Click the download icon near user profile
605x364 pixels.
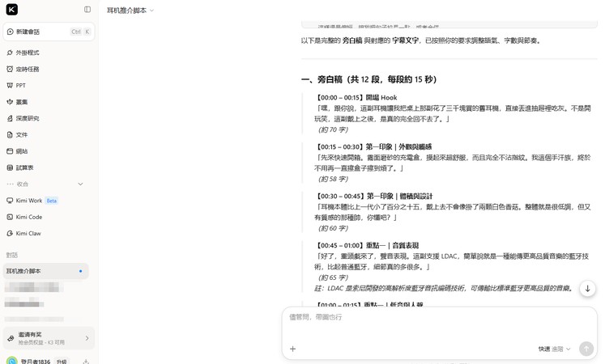[x=86, y=362]
